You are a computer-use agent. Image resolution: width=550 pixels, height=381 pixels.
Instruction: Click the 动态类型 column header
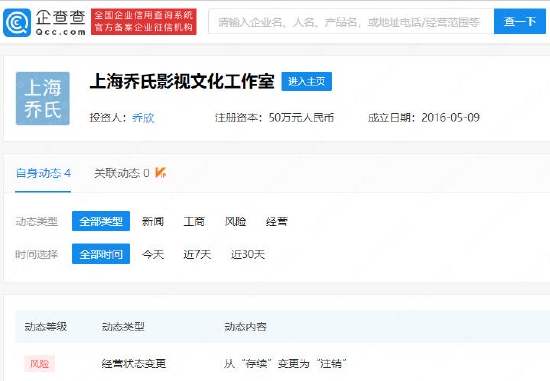point(123,327)
